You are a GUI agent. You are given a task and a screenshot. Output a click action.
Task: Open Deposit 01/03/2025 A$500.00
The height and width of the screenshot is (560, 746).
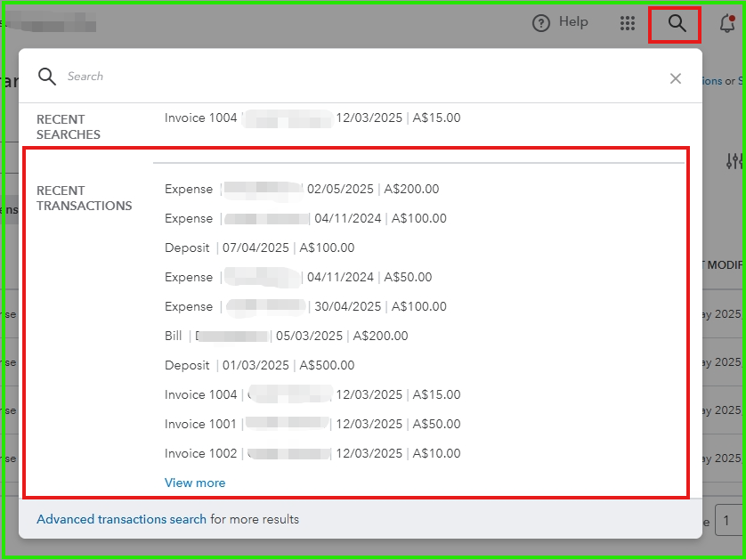[x=259, y=365]
